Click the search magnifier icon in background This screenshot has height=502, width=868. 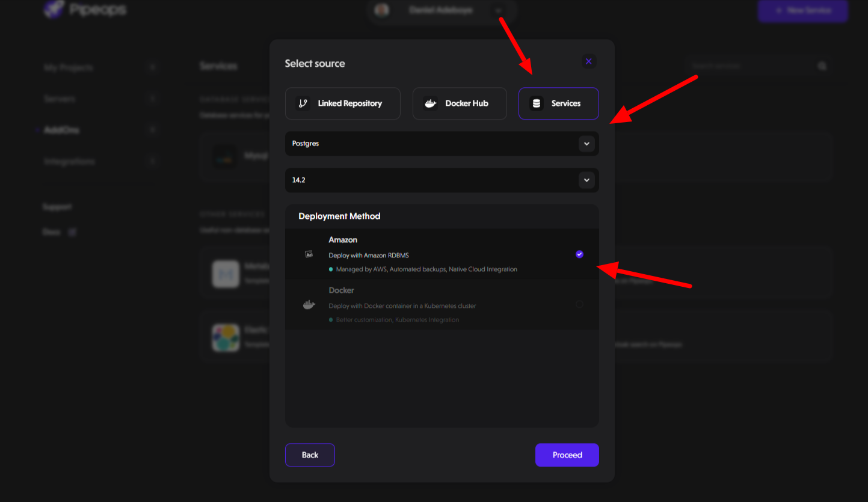(x=822, y=66)
